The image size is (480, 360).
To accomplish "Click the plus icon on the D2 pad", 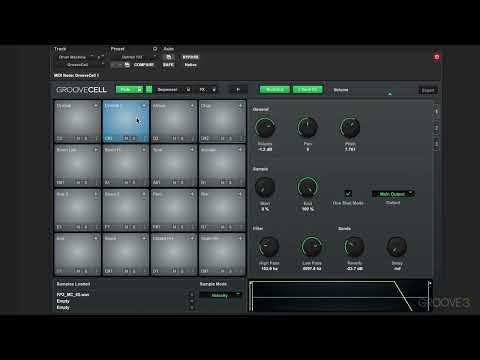I will (x=192, y=106).
